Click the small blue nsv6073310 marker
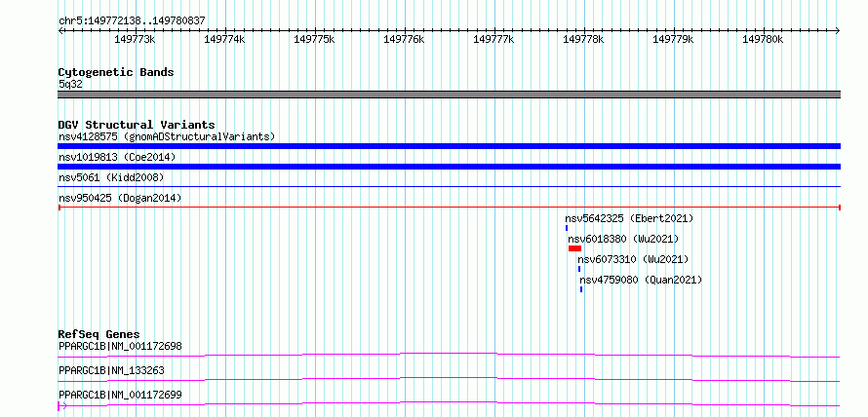The image size is (868, 417). pos(579,269)
